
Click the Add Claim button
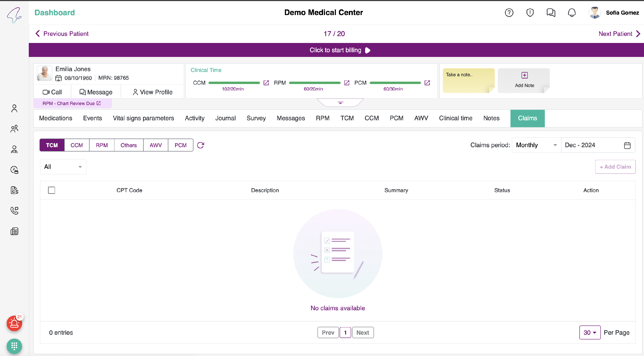(615, 167)
